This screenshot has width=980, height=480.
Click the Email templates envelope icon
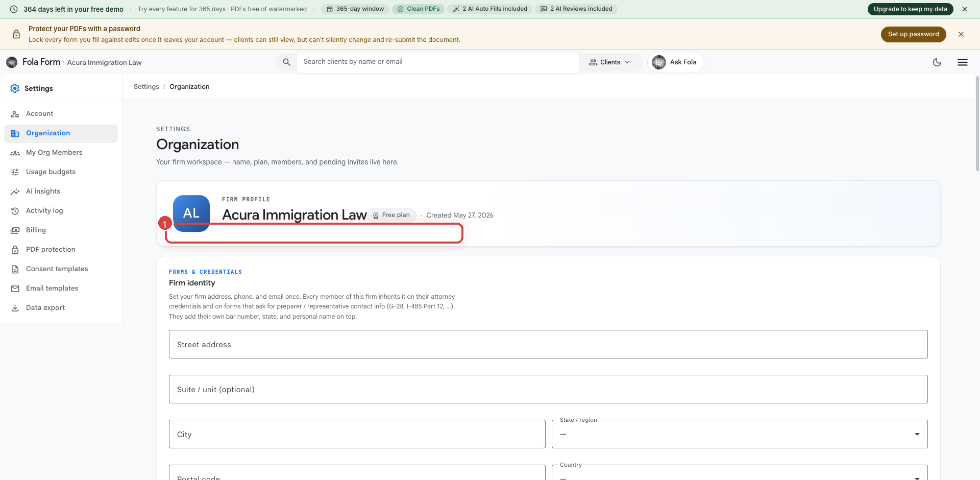(x=15, y=289)
